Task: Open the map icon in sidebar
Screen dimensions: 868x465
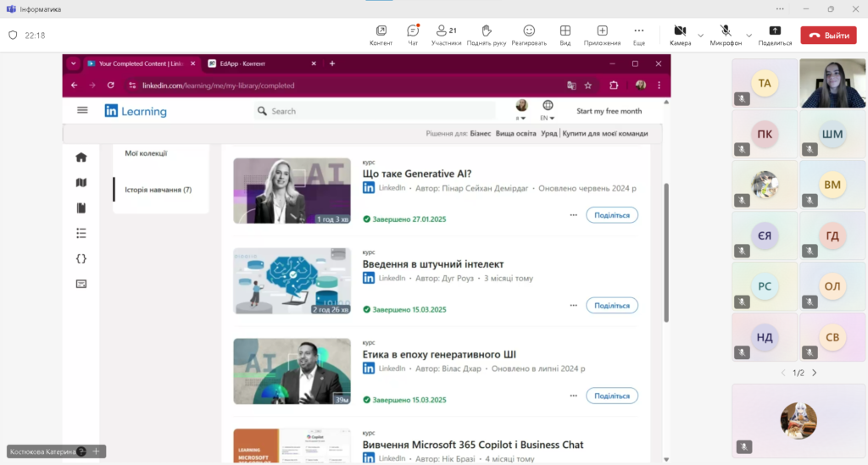Action: 81,182
